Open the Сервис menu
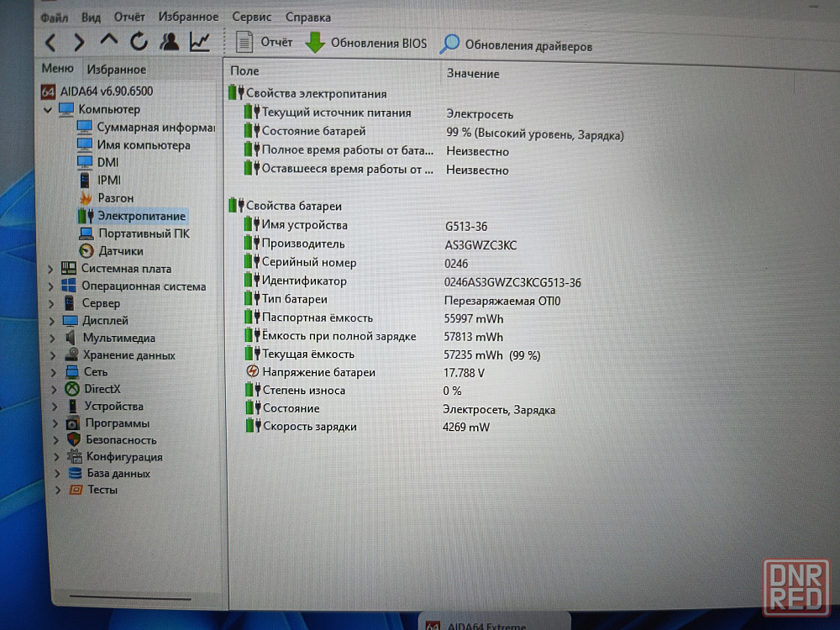840x630 pixels. pyautogui.click(x=251, y=17)
